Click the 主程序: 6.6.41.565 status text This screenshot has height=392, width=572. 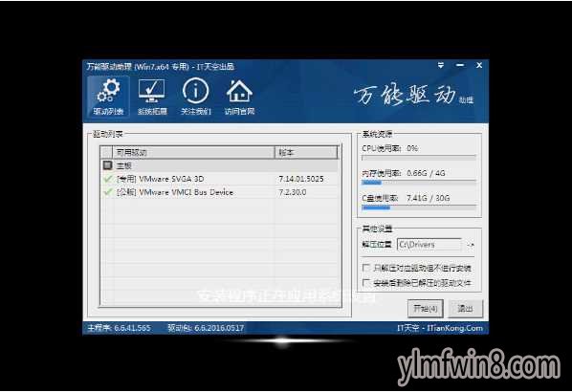[119, 328]
